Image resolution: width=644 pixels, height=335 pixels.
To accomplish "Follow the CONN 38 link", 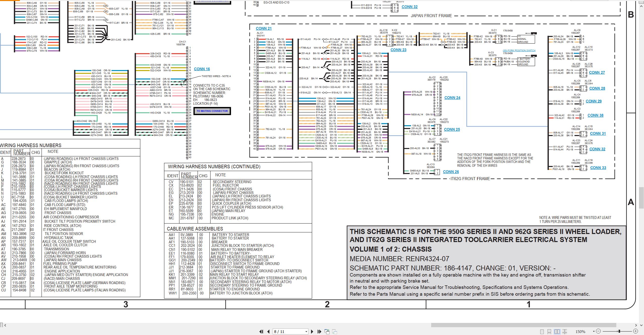I will [x=595, y=115].
